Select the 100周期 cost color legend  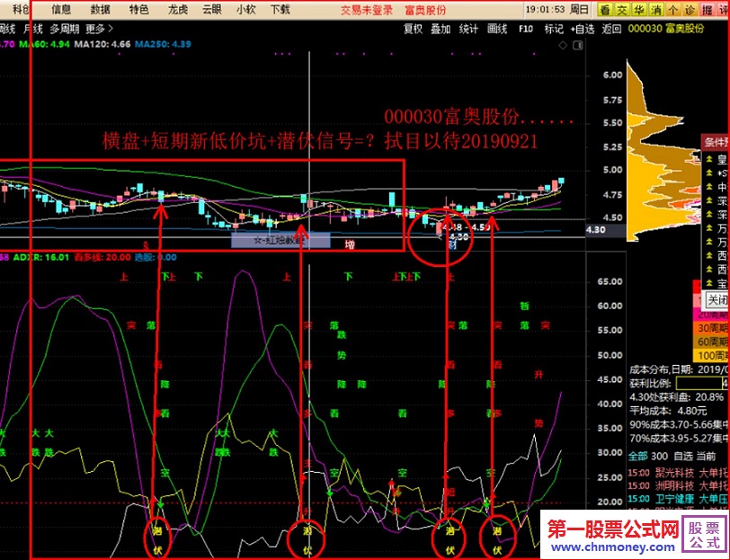coord(712,356)
